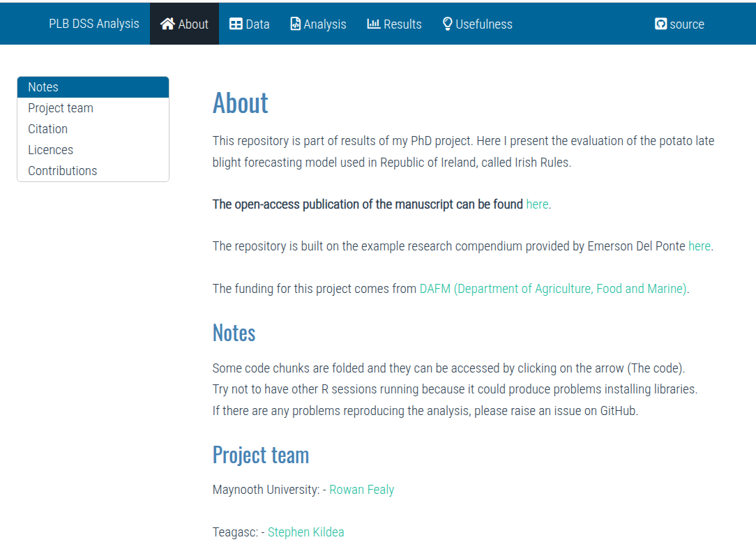Open Contributions from the sidebar list
The height and width of the screenshot is (549, 756).
(63, 171)
